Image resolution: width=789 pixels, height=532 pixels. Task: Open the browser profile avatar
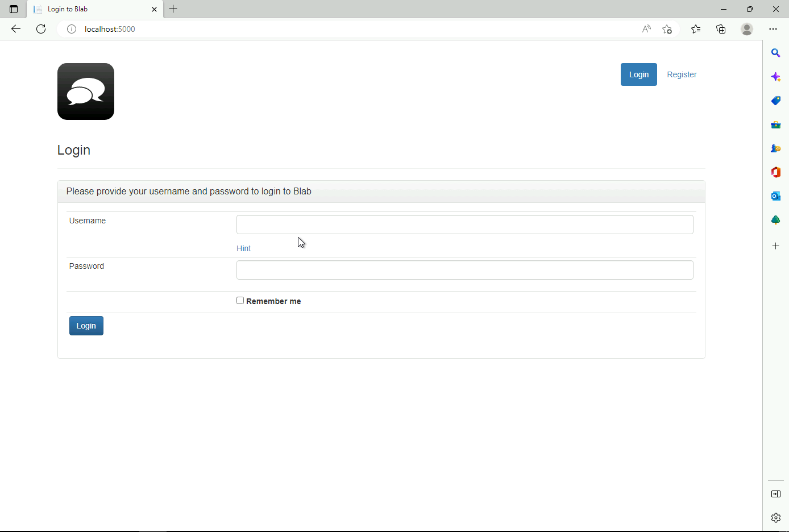(x=747, y=29)
